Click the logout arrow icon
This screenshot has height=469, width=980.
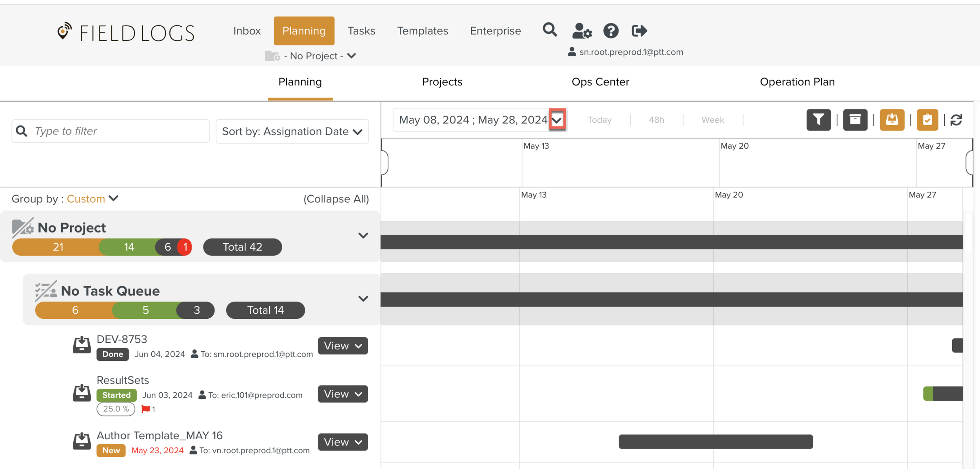point(639,31)
